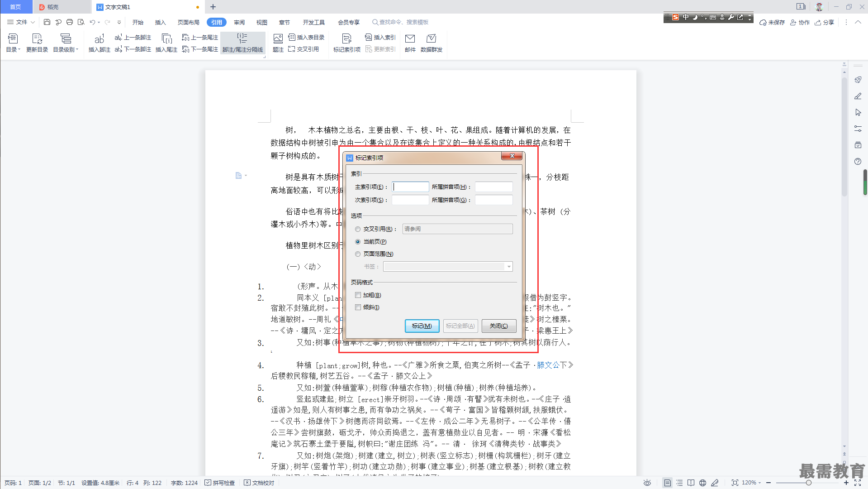Click the undo icon
The image size is (868, 489).
(x=92, y=22)
